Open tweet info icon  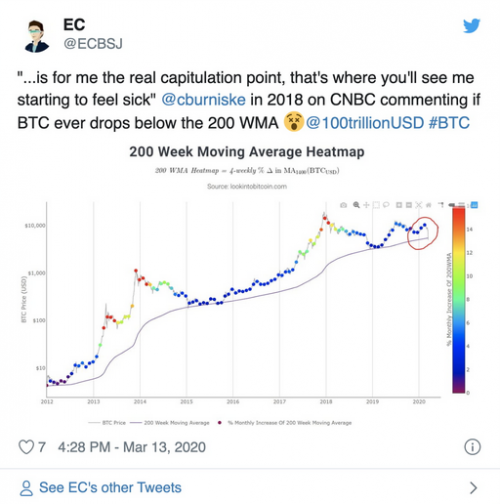point(472,447)
